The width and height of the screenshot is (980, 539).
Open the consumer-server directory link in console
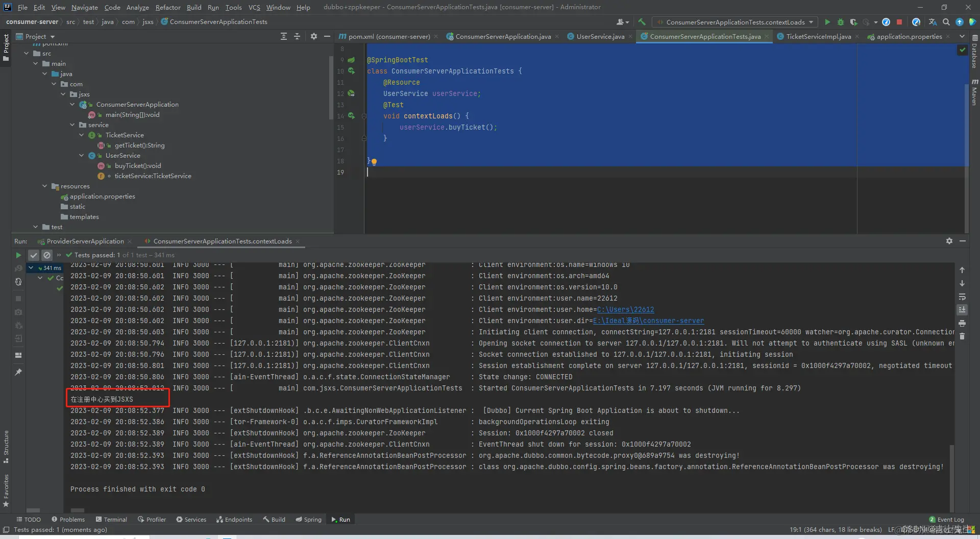coord(648,321)
